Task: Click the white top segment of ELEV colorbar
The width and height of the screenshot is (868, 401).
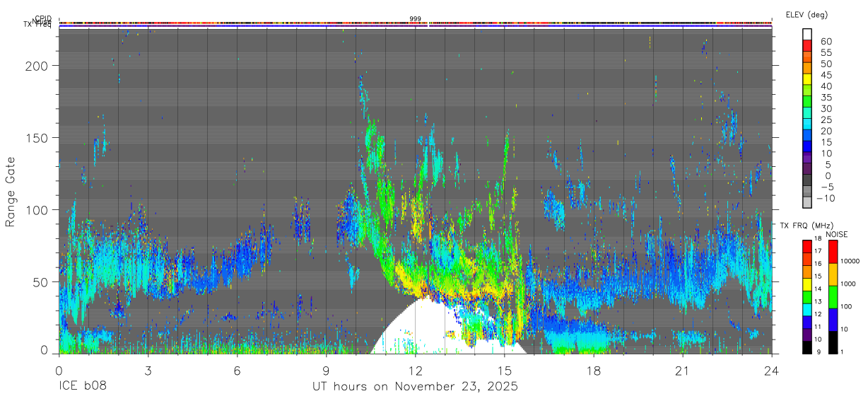Action: 807,34
